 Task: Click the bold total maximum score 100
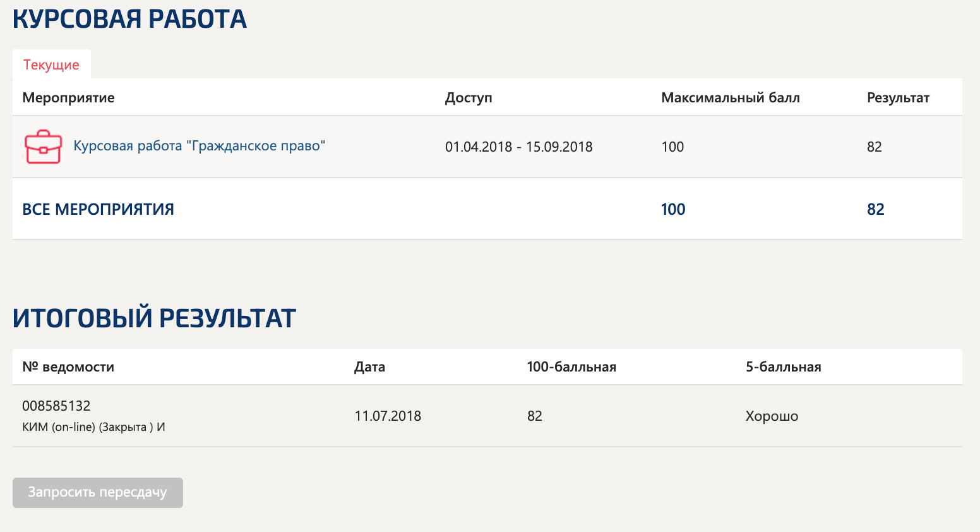click(x=672, y=210)
